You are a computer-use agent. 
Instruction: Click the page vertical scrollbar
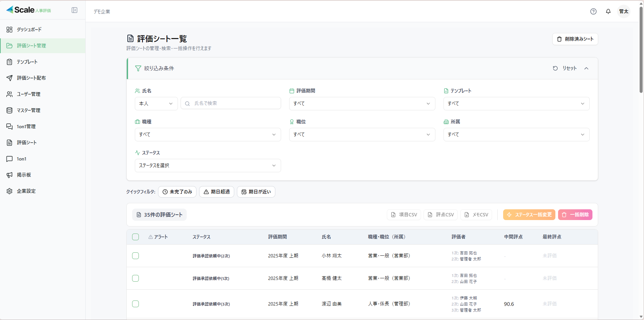[641, 50]
